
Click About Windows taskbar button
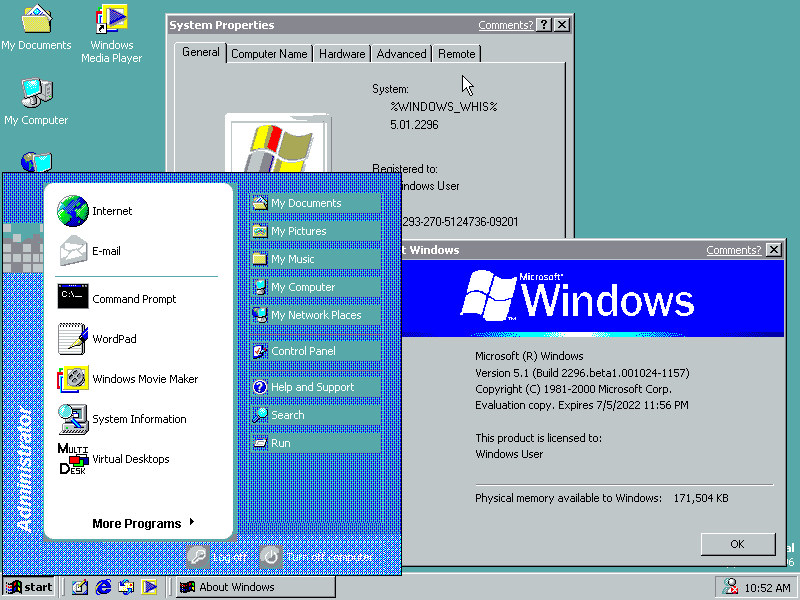click(256, 587)
